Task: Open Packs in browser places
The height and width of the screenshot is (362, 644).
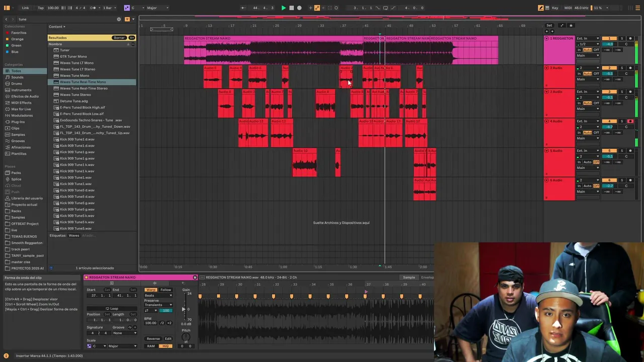Action: [16, 172]
